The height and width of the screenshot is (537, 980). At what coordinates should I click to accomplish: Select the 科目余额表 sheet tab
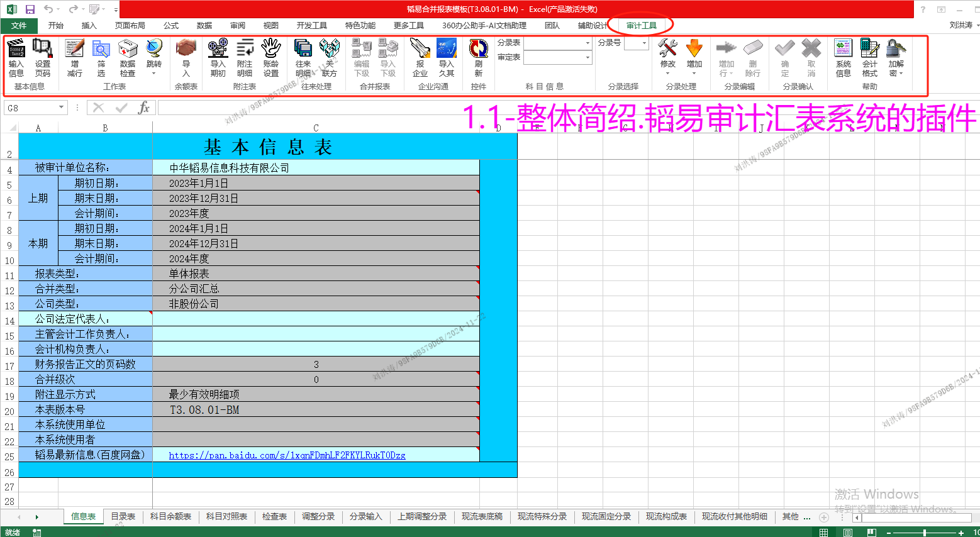(170, 516)
